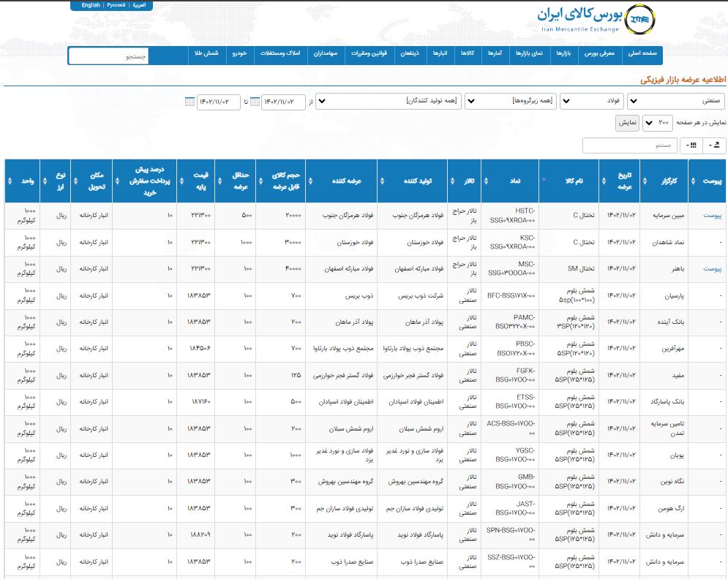Sort table by تالار column arrows
Screen dimensions: 728x579
tap(453, 181)
